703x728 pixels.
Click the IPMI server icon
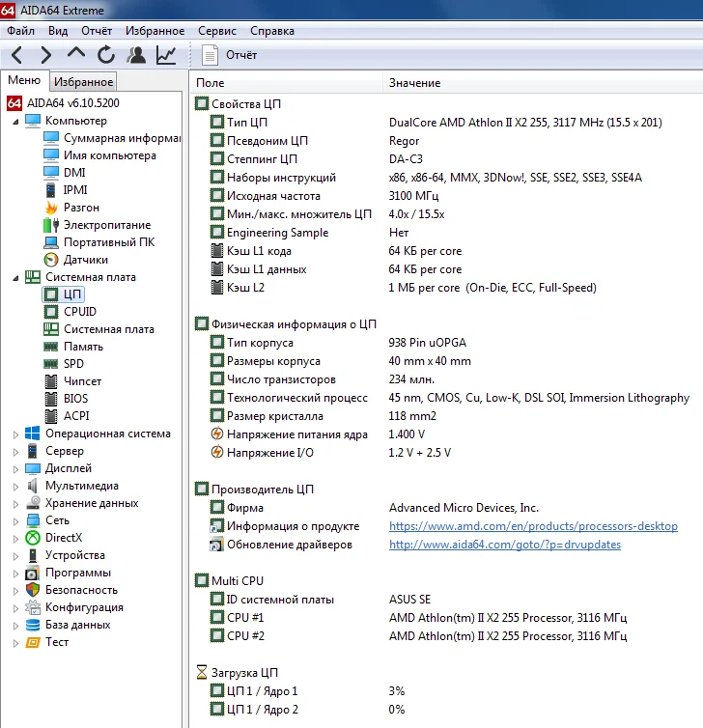click(51, 190)
